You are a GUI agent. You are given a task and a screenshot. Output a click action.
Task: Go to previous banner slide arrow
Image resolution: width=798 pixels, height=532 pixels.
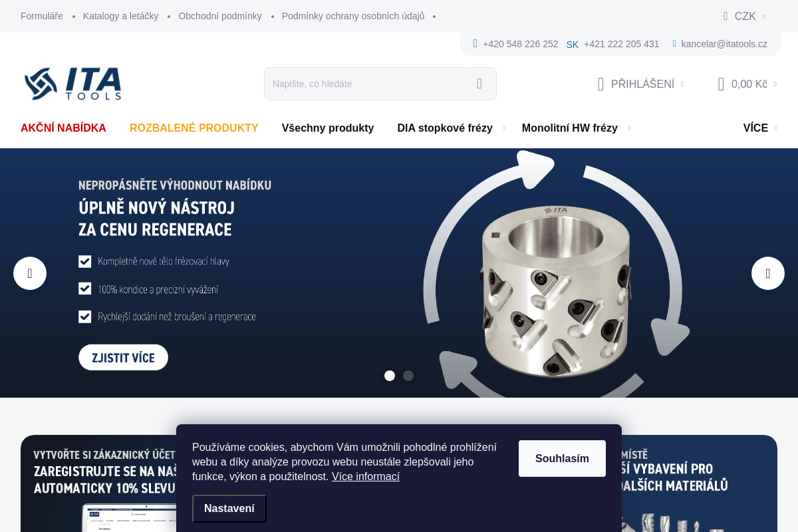pyautogui.click(x=30, y=273)
